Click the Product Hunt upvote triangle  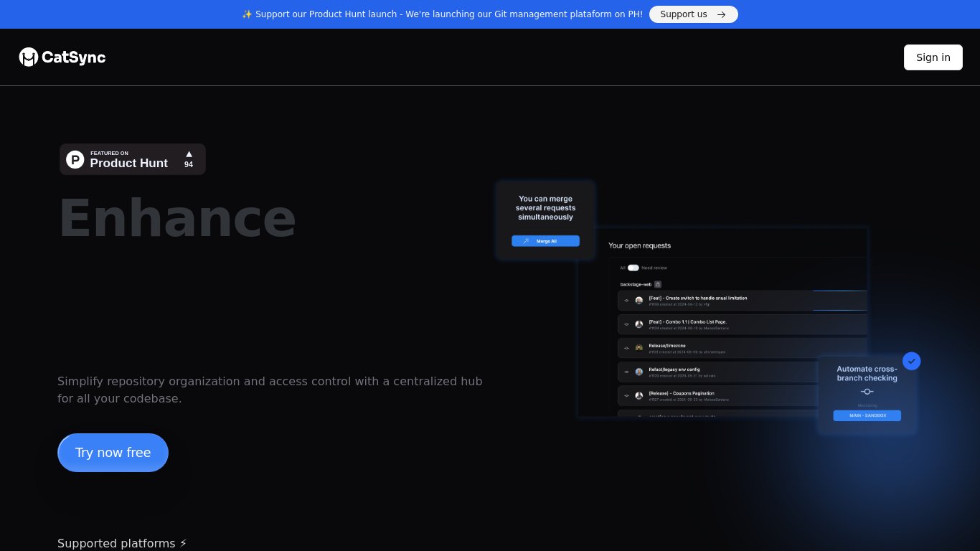(189, 154)
